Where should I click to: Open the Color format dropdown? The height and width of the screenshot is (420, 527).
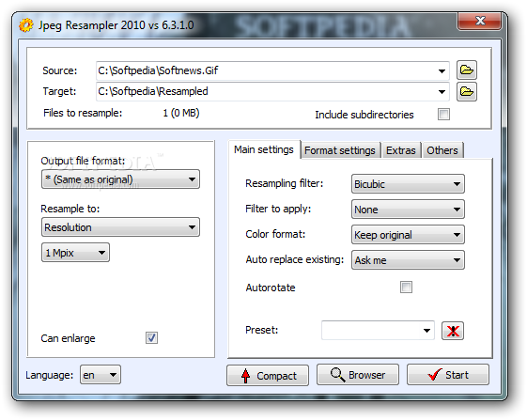(408, 234)
